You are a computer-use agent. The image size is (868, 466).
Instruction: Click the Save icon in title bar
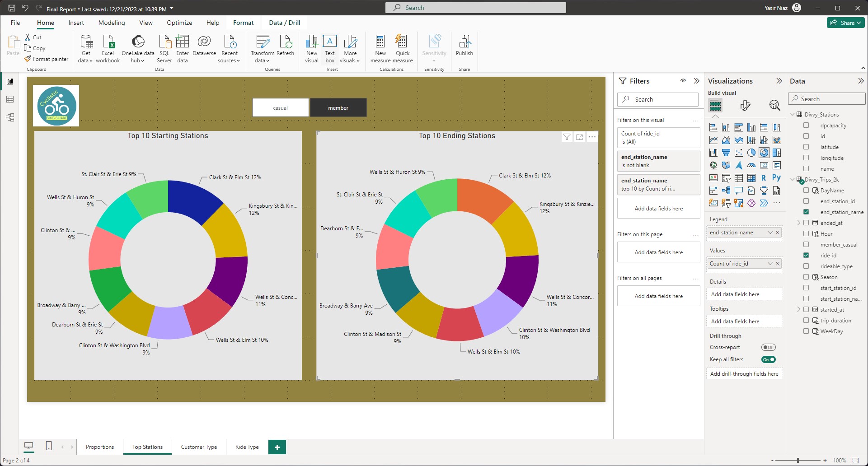12,8
